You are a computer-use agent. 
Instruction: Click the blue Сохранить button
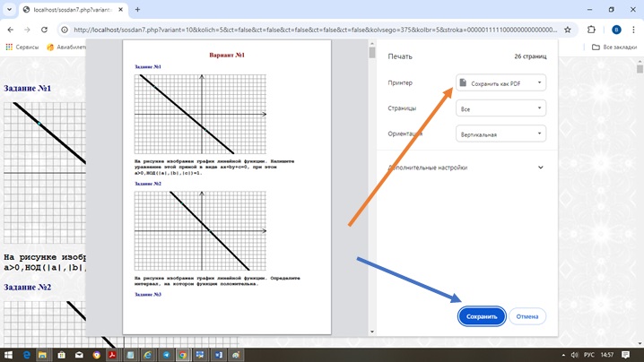[x=482, y=316]
